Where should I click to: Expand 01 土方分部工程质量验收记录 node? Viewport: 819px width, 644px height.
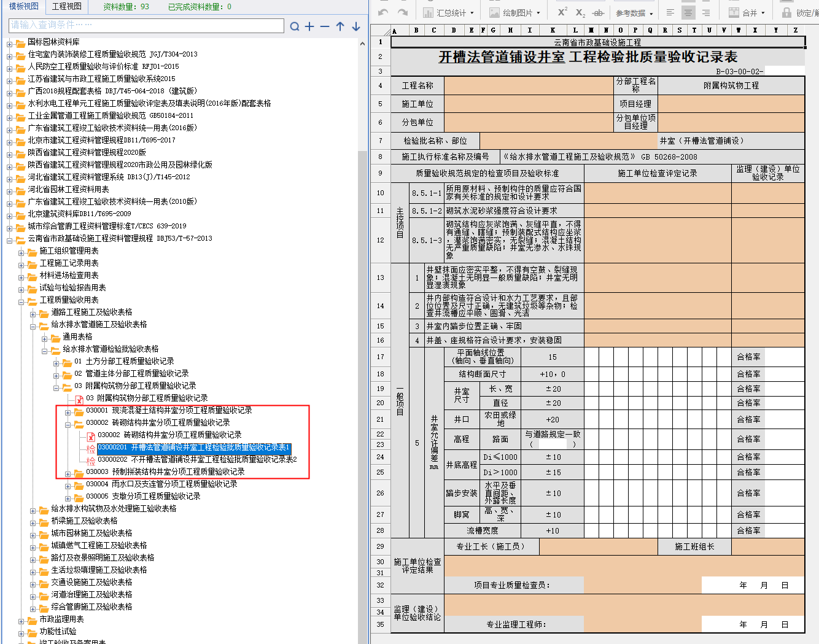[x=56, y=363]
